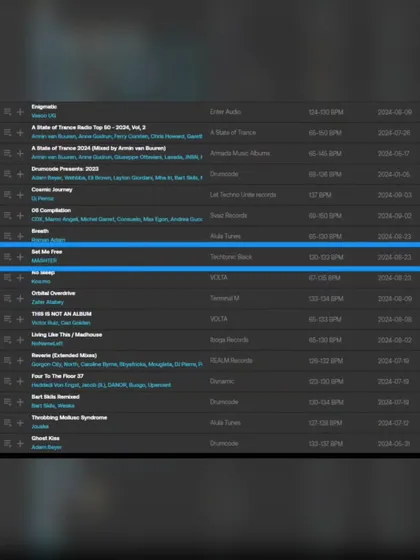Add A State of Trance Radio Top 50 to playlist
420x560 pixels.
tap(20, 132)
